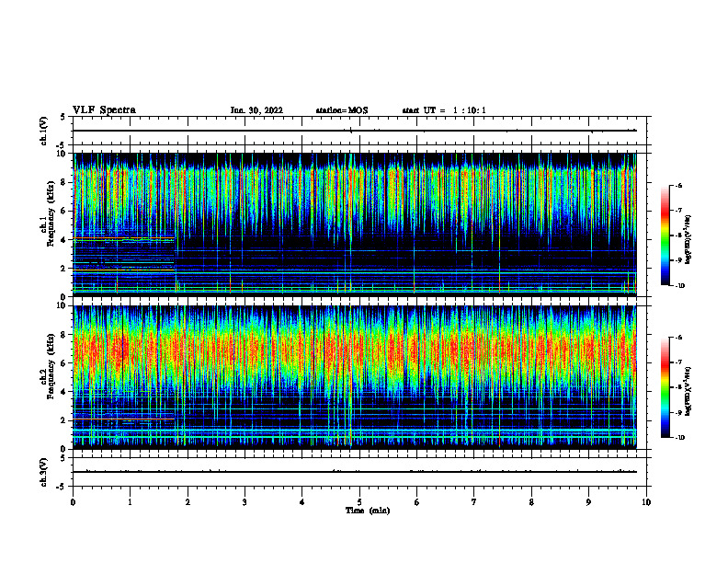Click the "-6" label on ch.2 colorbar
This screenshot has width=728, height=563.
pyautogui.click(x=678, y=338)
